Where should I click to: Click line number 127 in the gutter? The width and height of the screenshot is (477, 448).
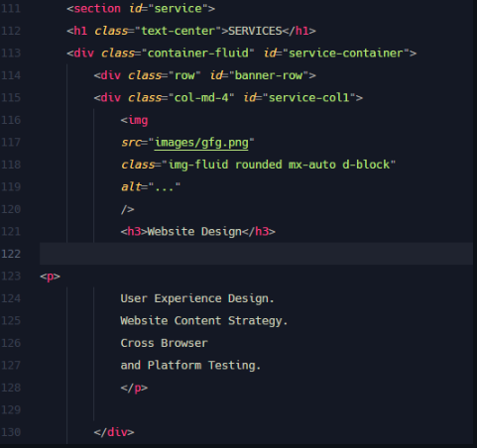click(11, 366)
